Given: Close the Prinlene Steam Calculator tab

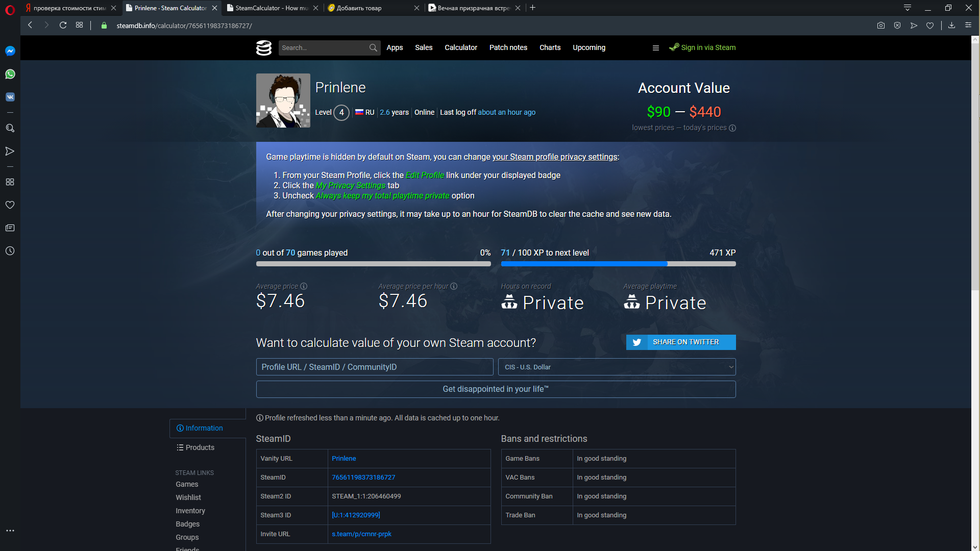Looking at the screenshot, I should click(x=215, y=8).
